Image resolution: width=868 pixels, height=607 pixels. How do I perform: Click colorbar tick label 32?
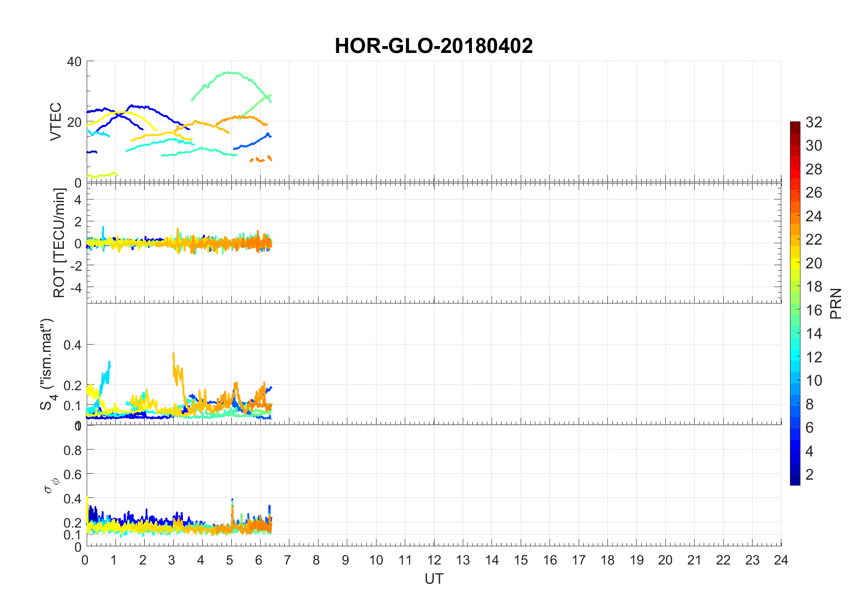[x=814, y=122]
